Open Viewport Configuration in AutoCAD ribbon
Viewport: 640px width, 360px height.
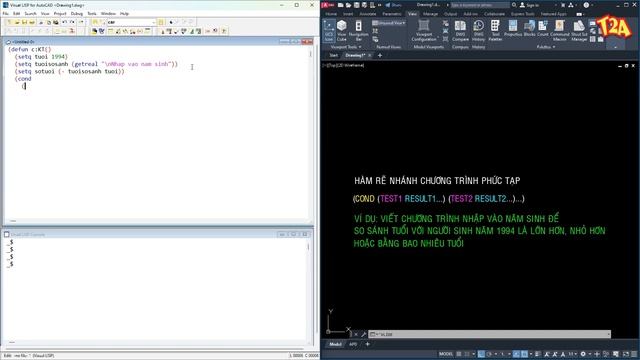pyautogui.click(x=424, y=31)
